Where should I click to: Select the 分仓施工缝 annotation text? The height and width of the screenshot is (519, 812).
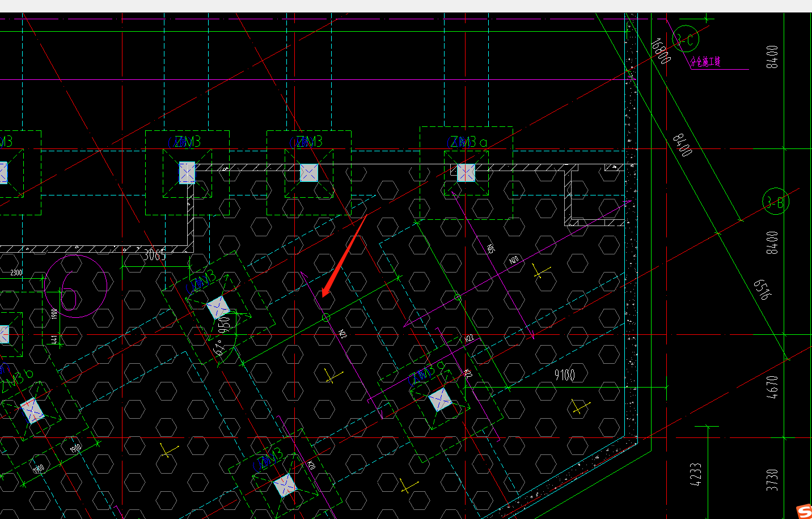click(705, 62)
